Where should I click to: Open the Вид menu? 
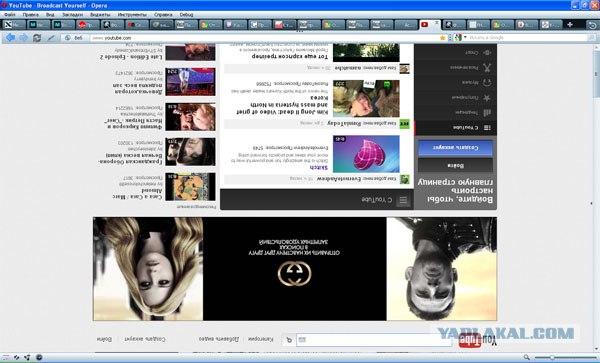(x=50, y=15)
